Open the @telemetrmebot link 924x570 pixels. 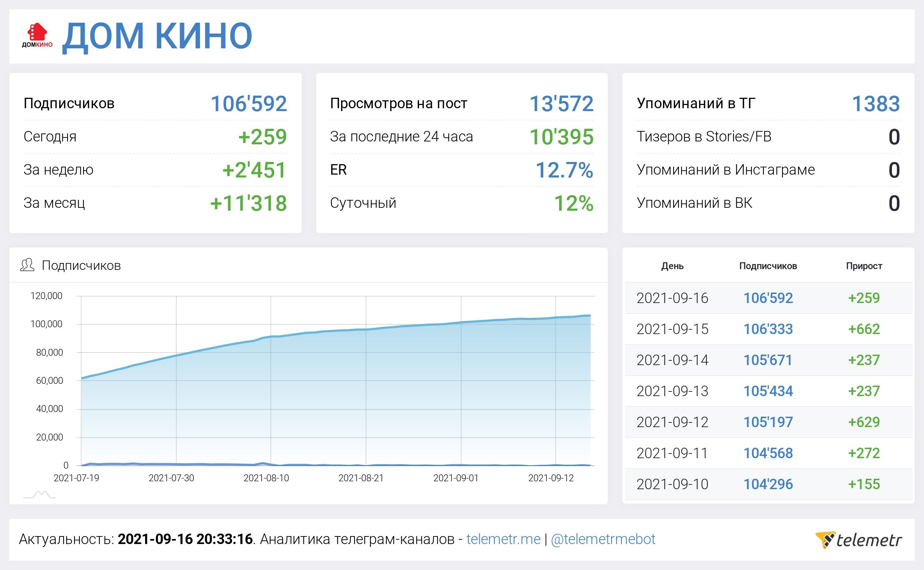click(603, 539)
